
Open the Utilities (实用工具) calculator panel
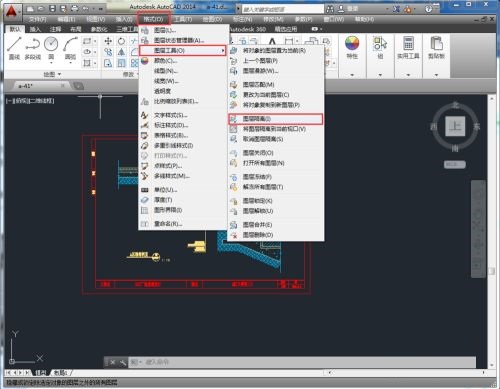point(408,47)
